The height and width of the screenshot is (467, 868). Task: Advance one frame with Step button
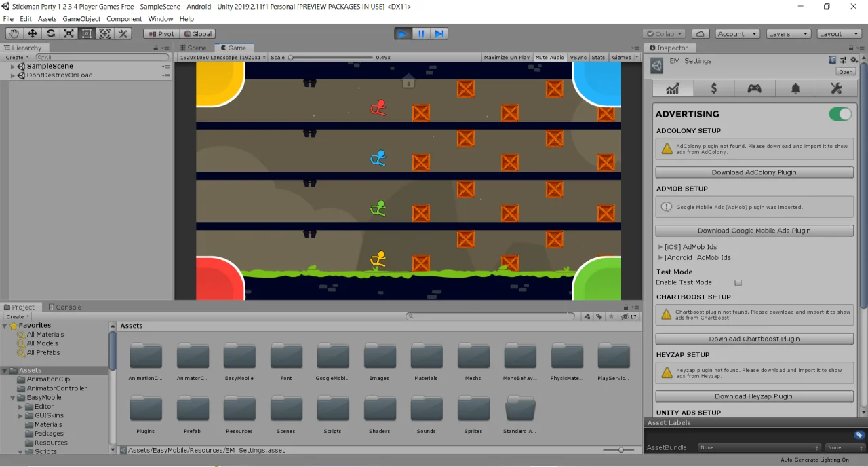point(439,33)
